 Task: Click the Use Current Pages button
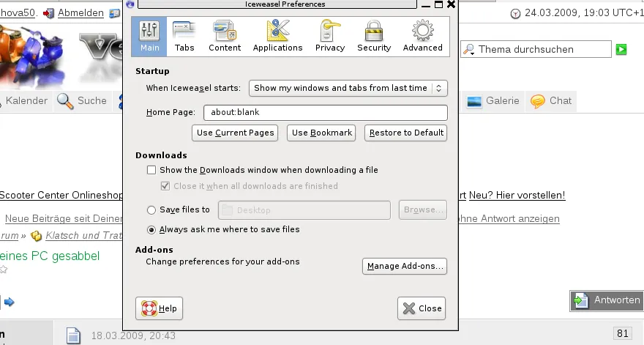(235, 133)
